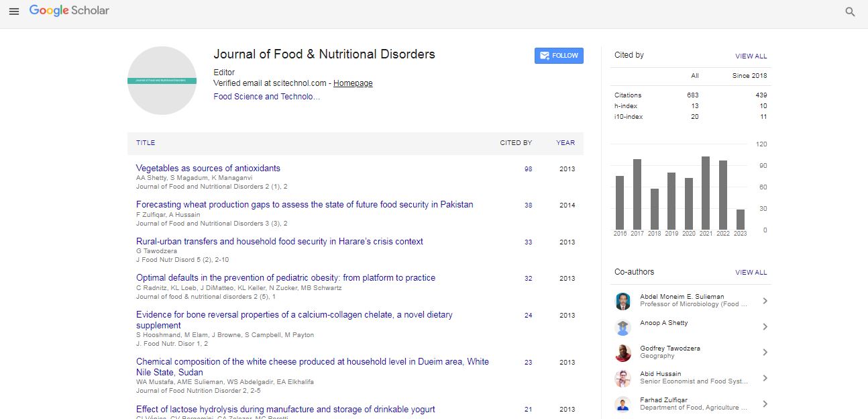Follow the Journal of Food & Nutritional Disorders

(559, 56)
